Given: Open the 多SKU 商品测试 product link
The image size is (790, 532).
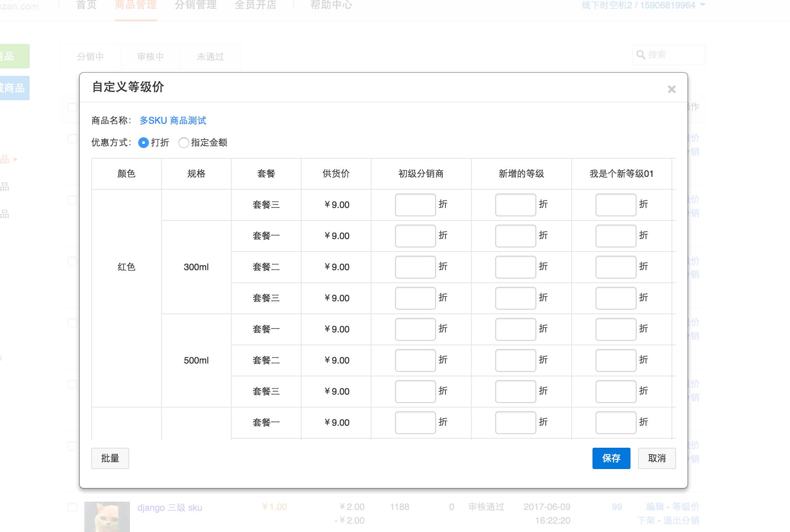Looking at the screenshot, I should click(x=173, y=121).
